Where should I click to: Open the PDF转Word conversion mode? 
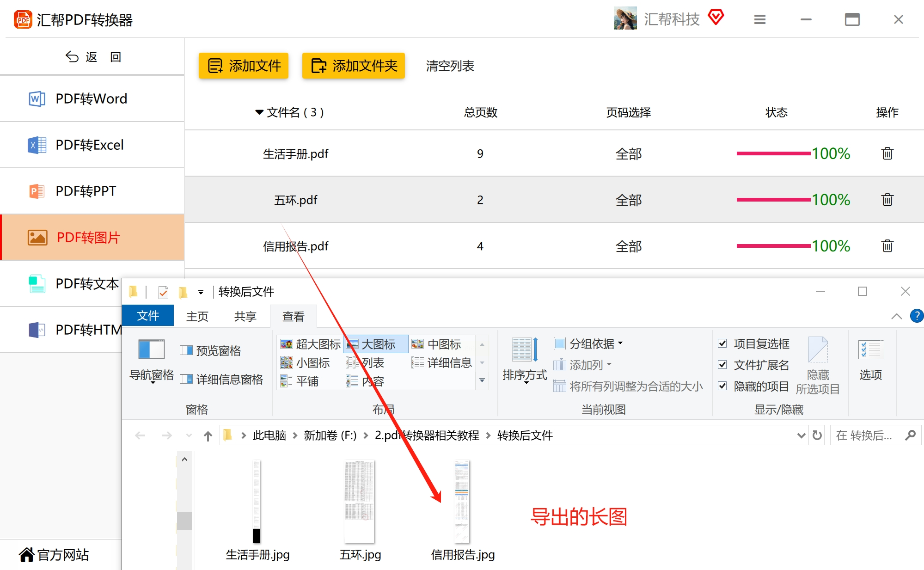[92, 98]
